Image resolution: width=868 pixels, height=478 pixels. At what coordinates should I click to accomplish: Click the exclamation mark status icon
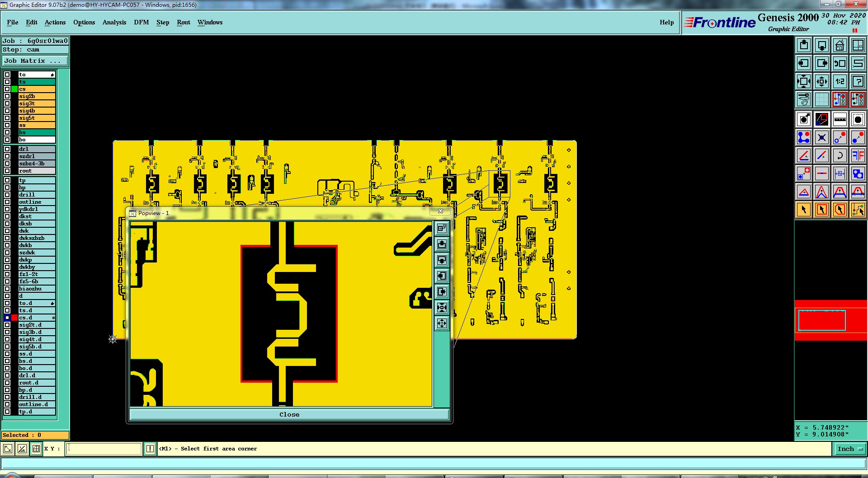[150, 449]
